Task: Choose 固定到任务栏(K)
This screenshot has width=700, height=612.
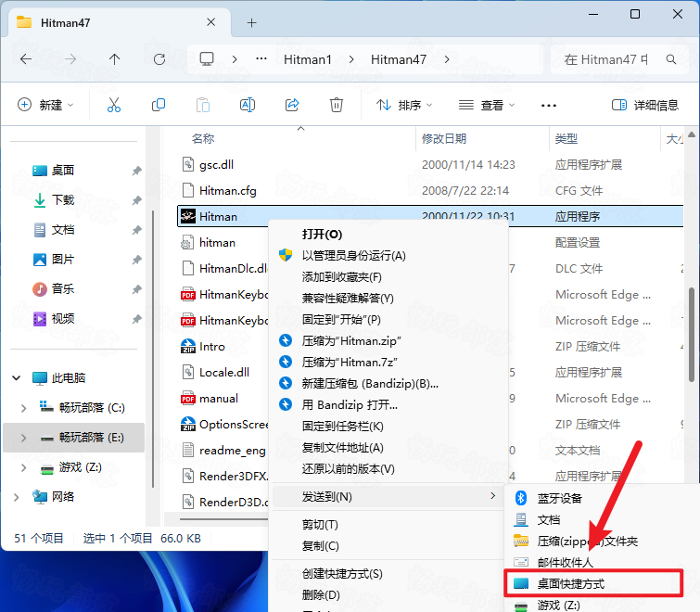Action: tap(388, 427)
